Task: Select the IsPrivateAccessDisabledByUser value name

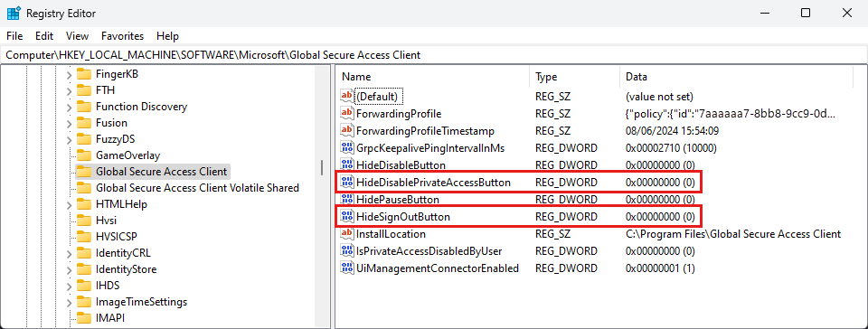Action: [x=429, y=251]
